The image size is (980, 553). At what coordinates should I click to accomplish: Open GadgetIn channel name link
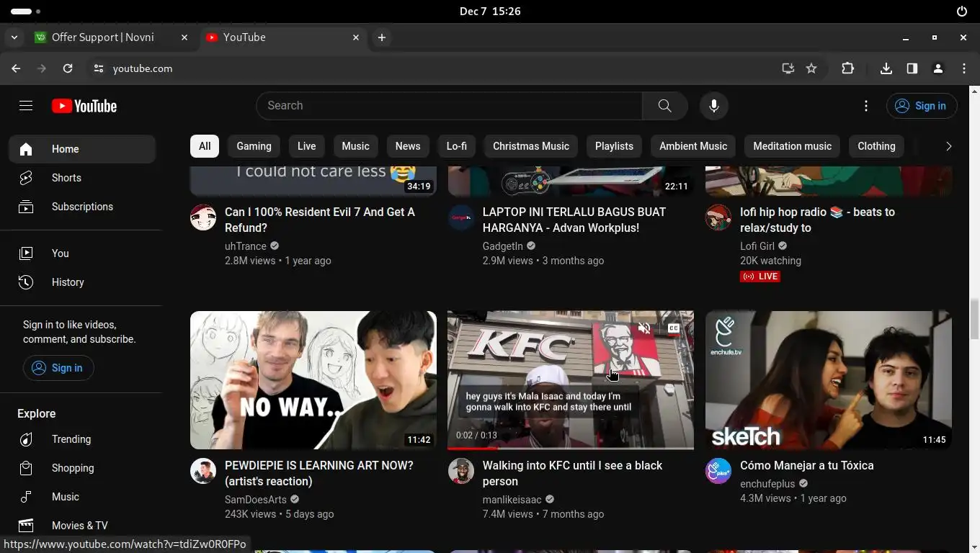[503, 246]
